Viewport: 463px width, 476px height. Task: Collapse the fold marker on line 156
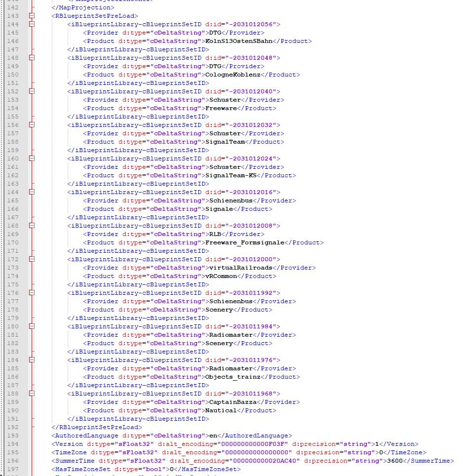click(x=32, y=125)
